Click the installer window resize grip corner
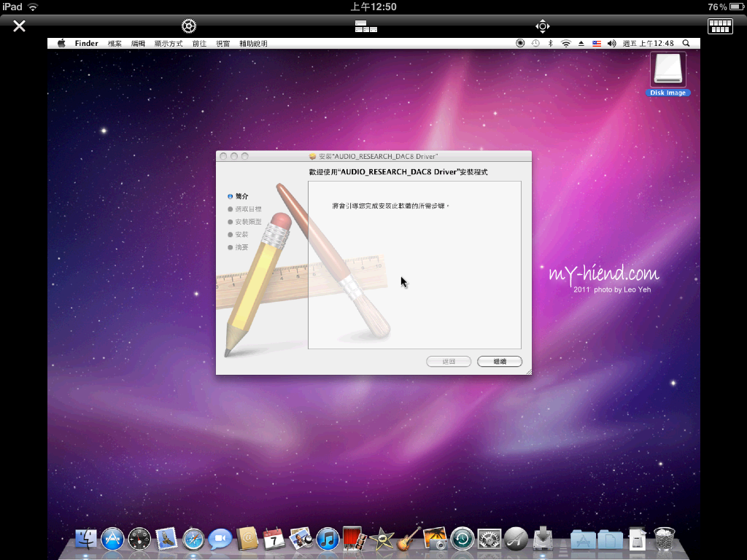747x560 pixels. 528,371
